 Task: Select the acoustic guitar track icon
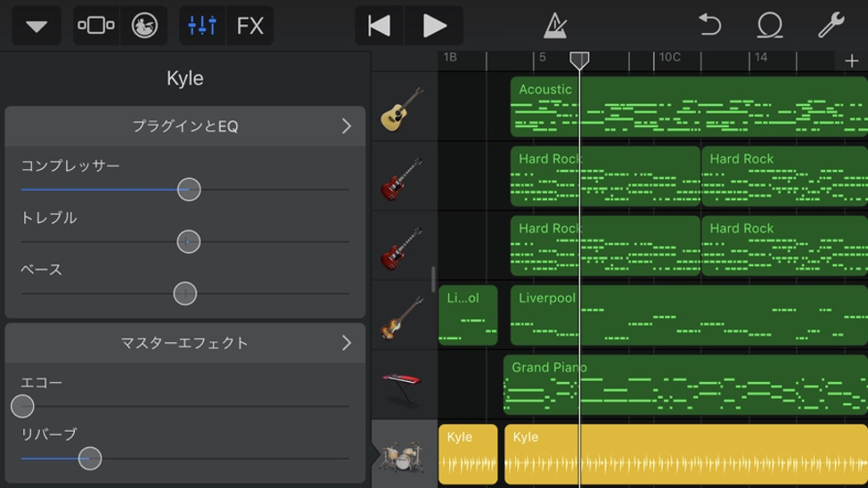403,109
